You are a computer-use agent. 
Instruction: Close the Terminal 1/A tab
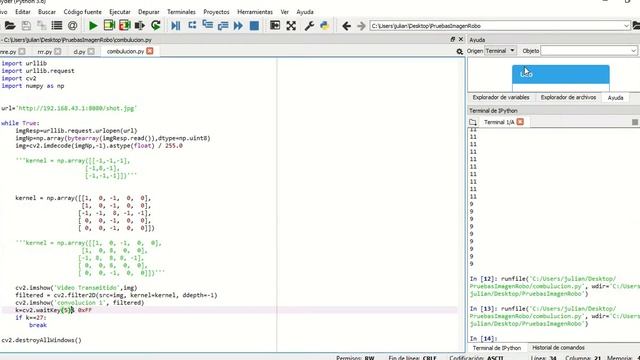click(x=520, y=122)
